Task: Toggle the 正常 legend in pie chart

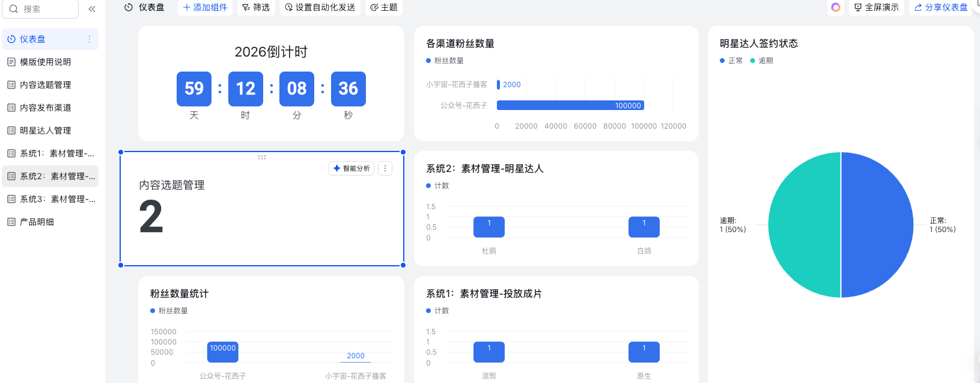Action: point(731,61)
